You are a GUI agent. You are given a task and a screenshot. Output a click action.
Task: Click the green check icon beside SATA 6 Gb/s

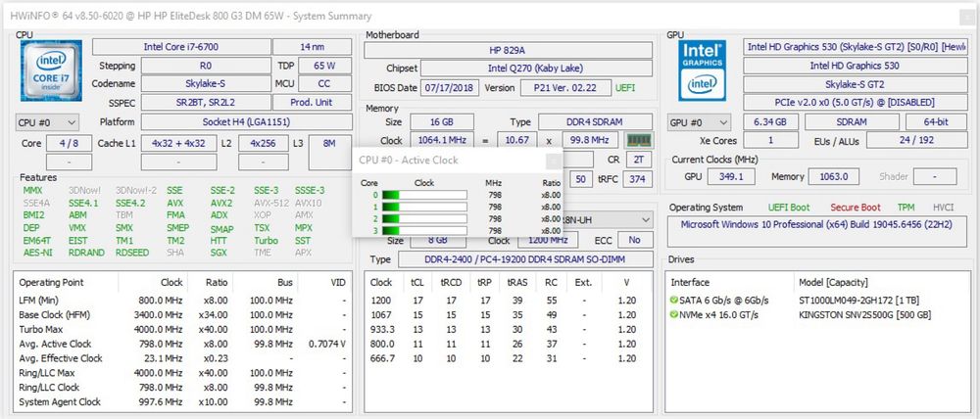[674, 301]
